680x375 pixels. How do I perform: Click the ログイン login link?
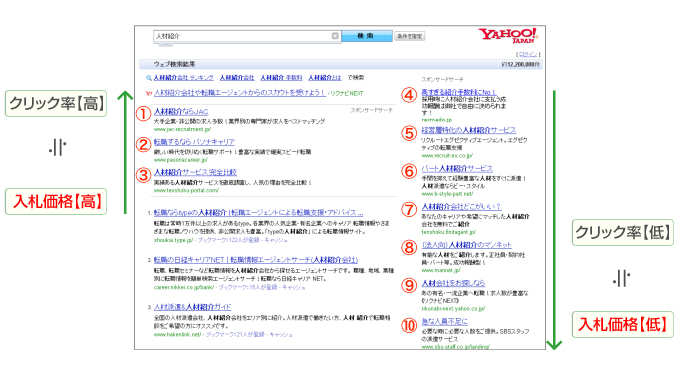[528, 54]
